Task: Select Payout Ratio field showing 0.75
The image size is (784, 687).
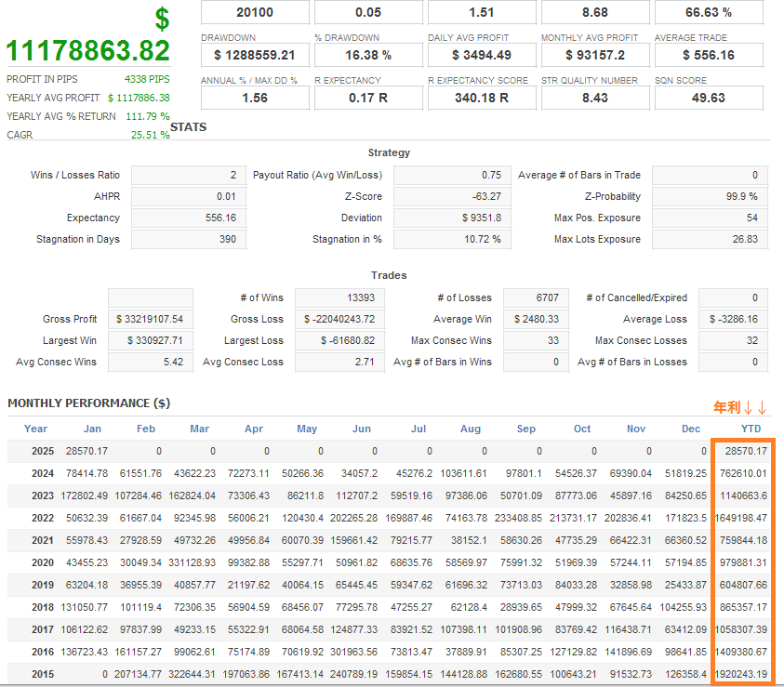Action: click(453, 175)
